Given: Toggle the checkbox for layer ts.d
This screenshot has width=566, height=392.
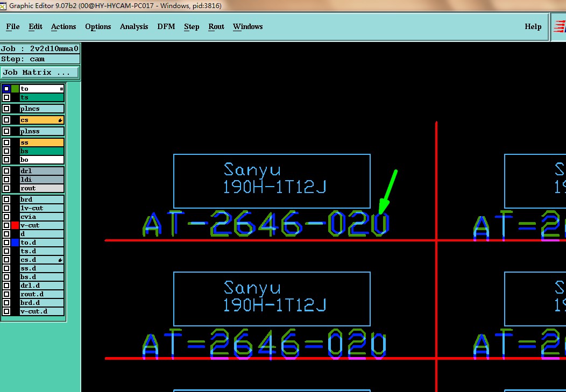Looking at the screenshot, I should tap(6, 251).
